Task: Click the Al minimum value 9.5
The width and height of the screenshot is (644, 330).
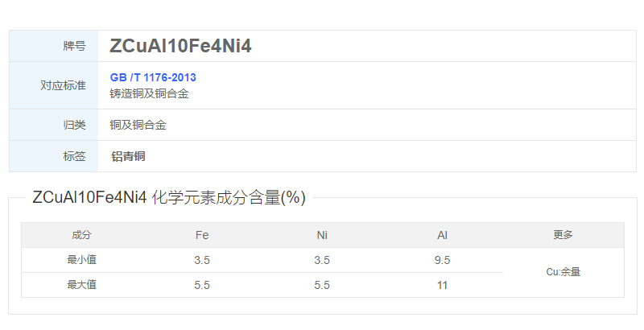Action: 442,260
